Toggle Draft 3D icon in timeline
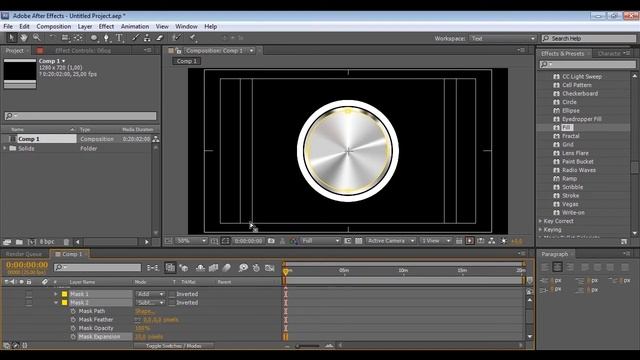640x360 pixels. click(184, 268)
